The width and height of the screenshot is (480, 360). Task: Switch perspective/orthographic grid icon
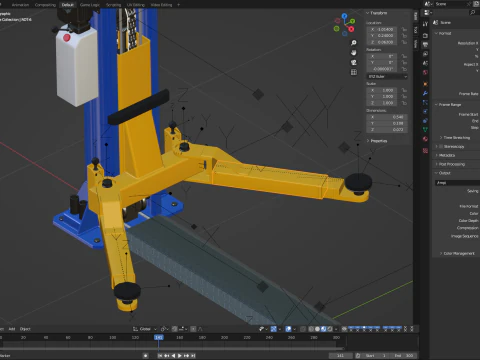pos(354,72)
